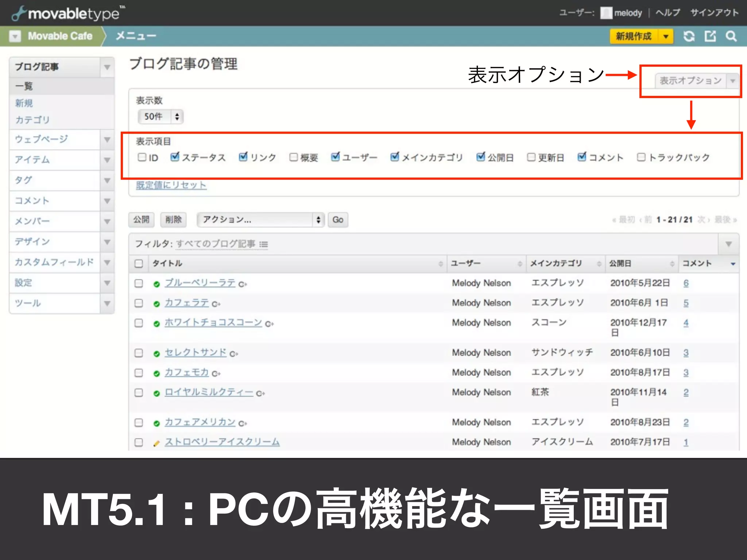Sort by the 公開日 column header
Viewport: 747px width, 560px height.
click(641, 264)
